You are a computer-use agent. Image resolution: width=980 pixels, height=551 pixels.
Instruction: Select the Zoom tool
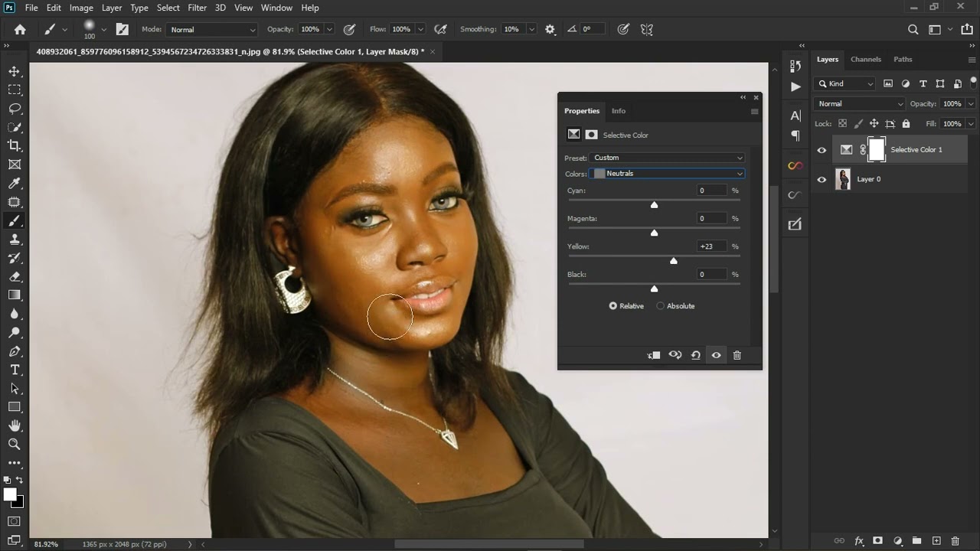[x=15, y=444]
